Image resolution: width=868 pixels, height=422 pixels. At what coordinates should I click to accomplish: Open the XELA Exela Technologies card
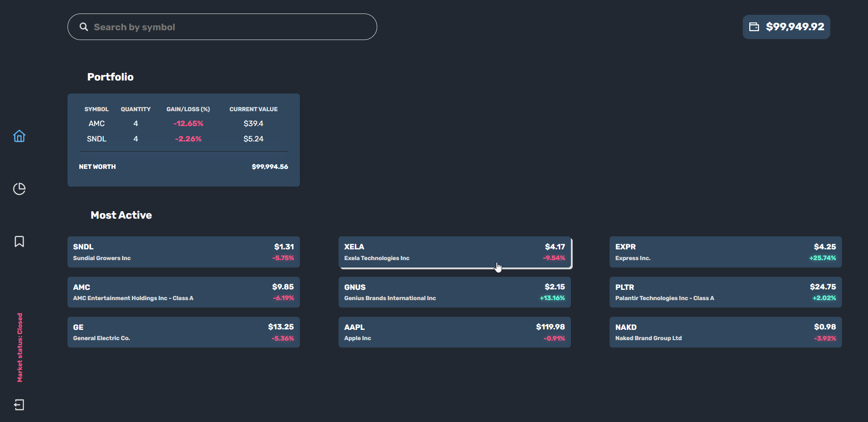point(455,252)
